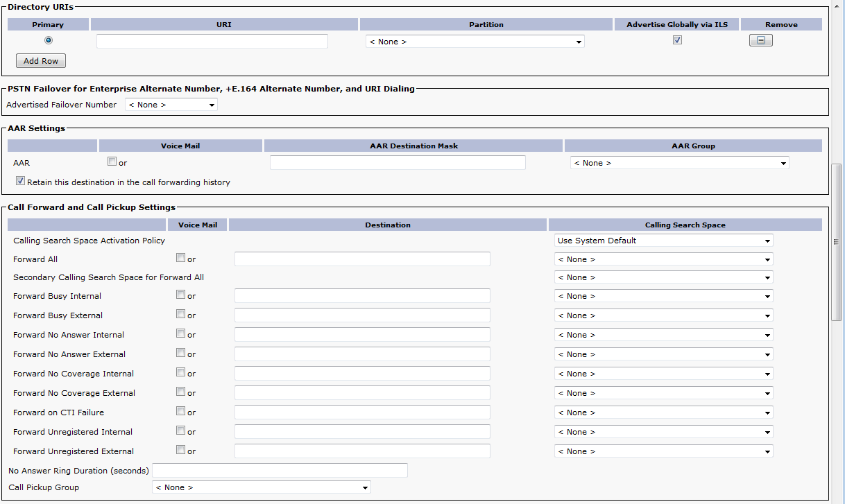Enable Voice Mail for Forward All
The width and height of the screenshot is (845, 504).
[x=180, y=258]
